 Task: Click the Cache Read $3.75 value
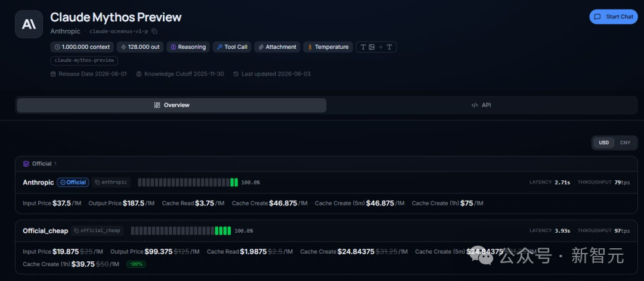pyautogui.click(x=205, y=203)
